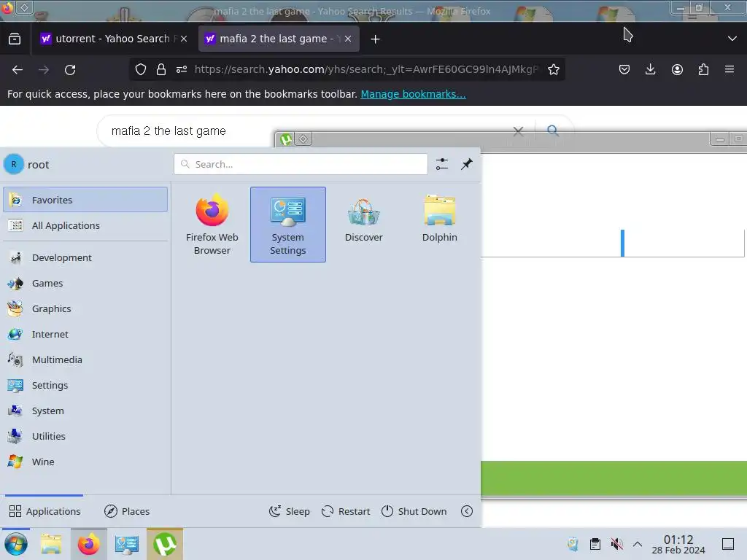The image size is (747, 560).
Task: Select the Favorites category
Action: (x=85, y=200)
